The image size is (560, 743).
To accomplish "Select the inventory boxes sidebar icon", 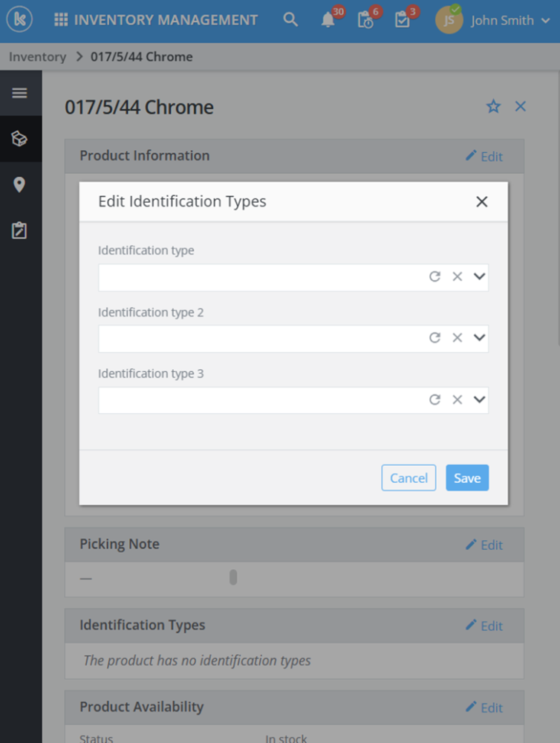I will click(19, 138).
